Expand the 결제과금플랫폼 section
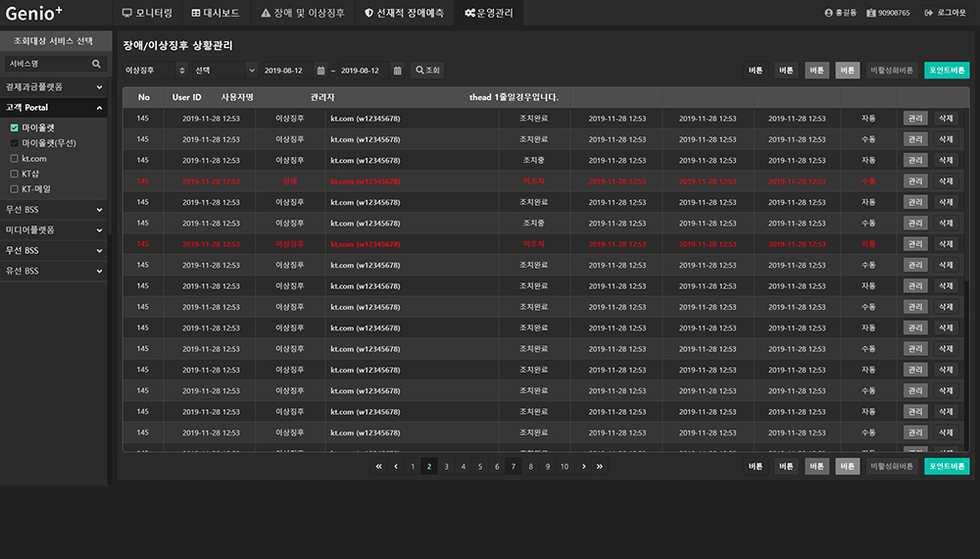 [54, 87]
